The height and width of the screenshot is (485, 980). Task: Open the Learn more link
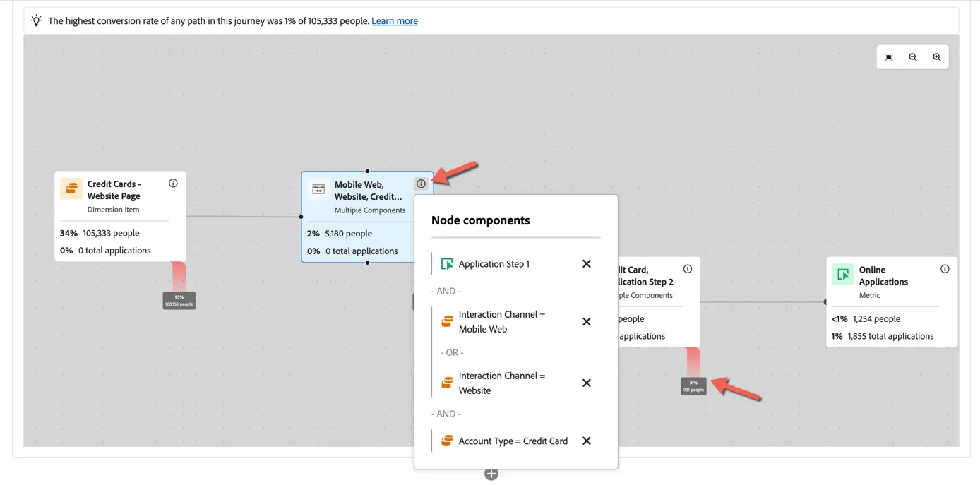395,21
